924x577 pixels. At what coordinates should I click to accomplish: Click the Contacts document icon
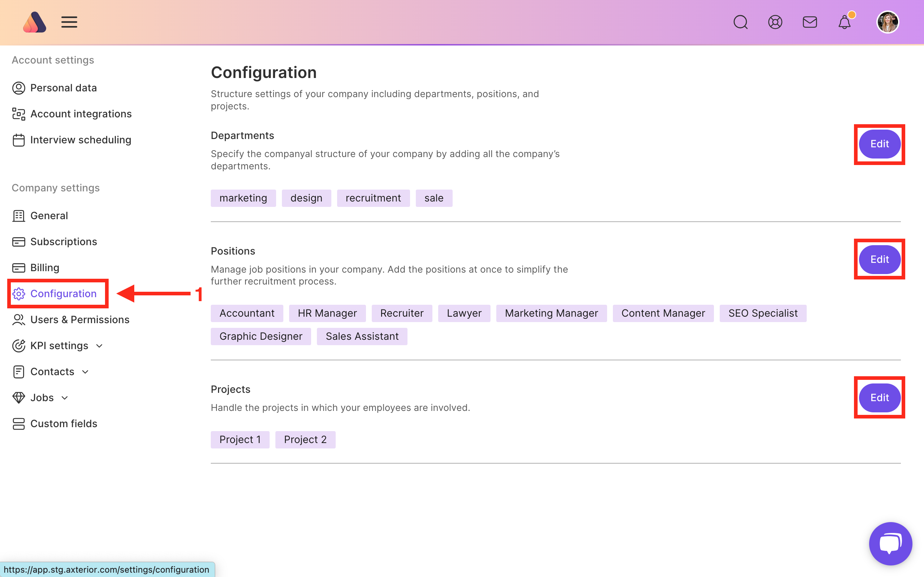click(19, 372)
